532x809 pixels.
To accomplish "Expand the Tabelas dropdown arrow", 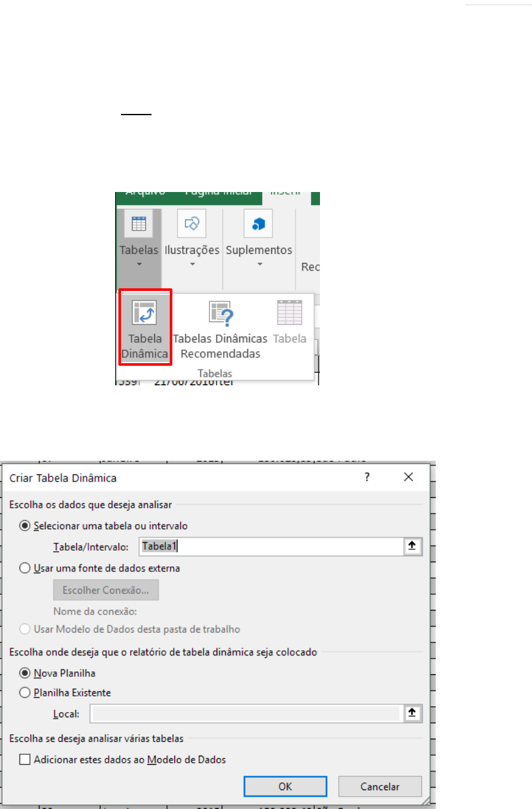I will pos(139,265).
